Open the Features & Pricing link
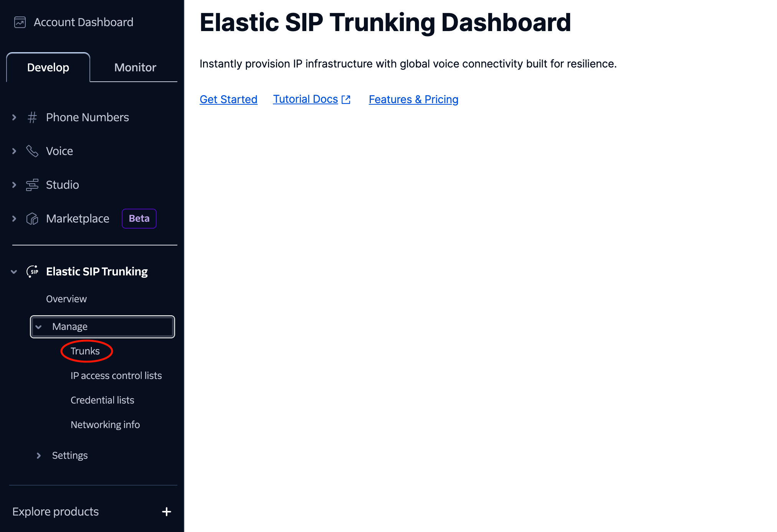 coord(413,99)
